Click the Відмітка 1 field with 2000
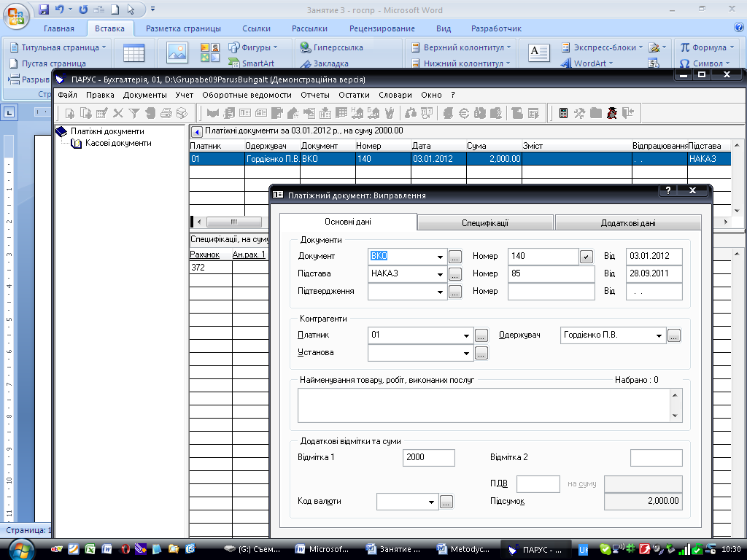 [429, 458]
